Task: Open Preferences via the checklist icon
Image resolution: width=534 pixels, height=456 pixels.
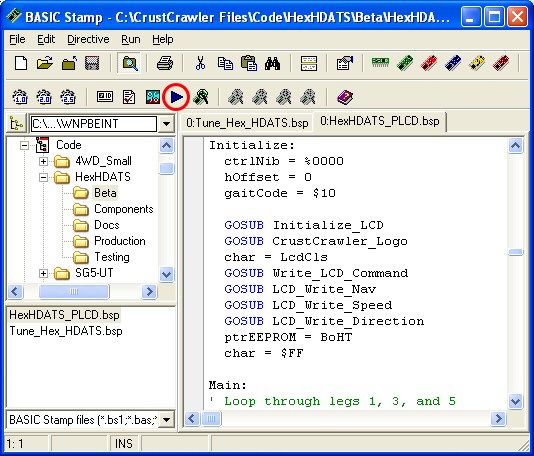Action: point(345,63)
